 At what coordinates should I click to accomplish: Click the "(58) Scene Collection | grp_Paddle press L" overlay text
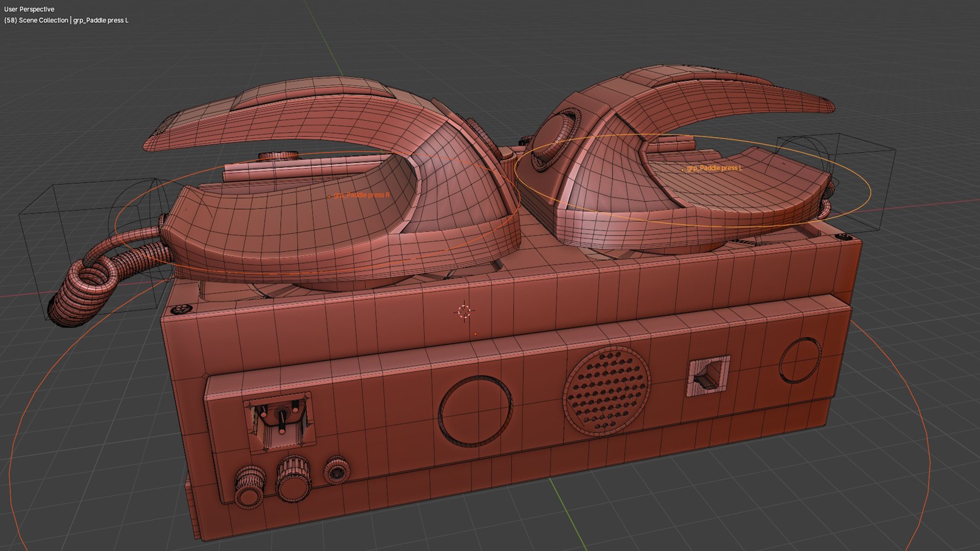click(x=66, y=20)
